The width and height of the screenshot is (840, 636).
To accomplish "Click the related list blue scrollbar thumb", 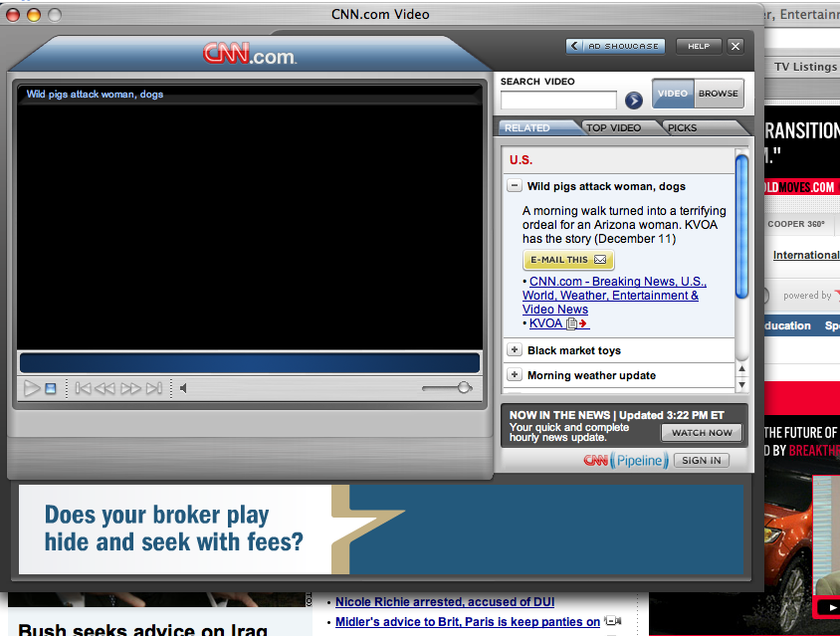I will (x=741, y=226).
